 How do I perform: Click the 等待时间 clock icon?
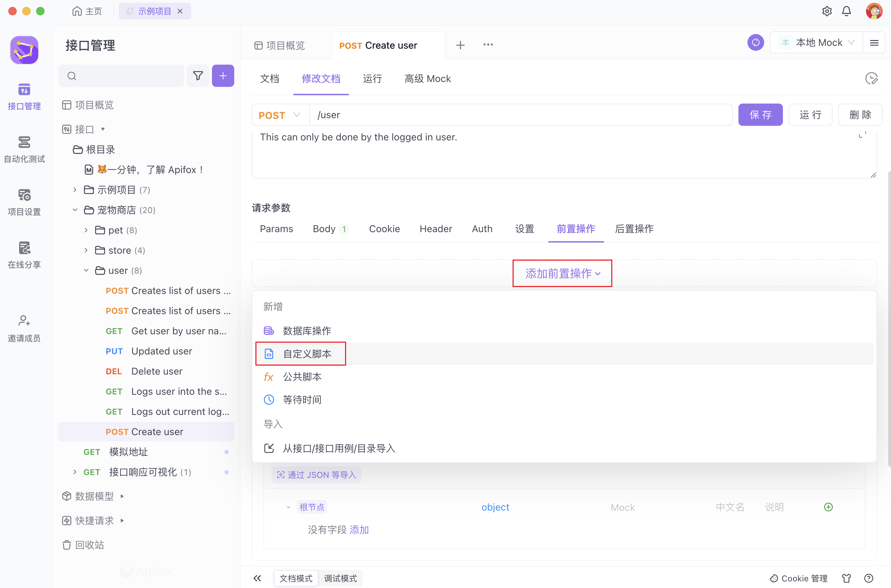pos(268,399)
